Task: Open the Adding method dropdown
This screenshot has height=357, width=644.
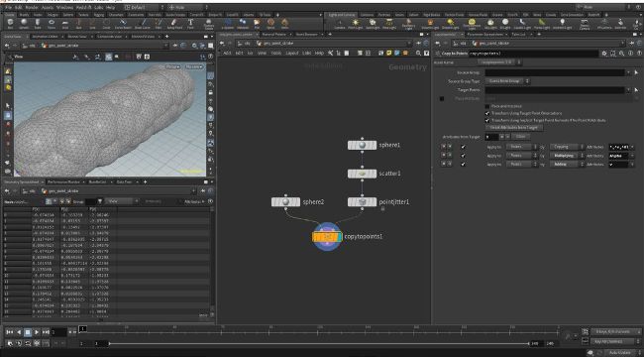Action: coord(567,164)
